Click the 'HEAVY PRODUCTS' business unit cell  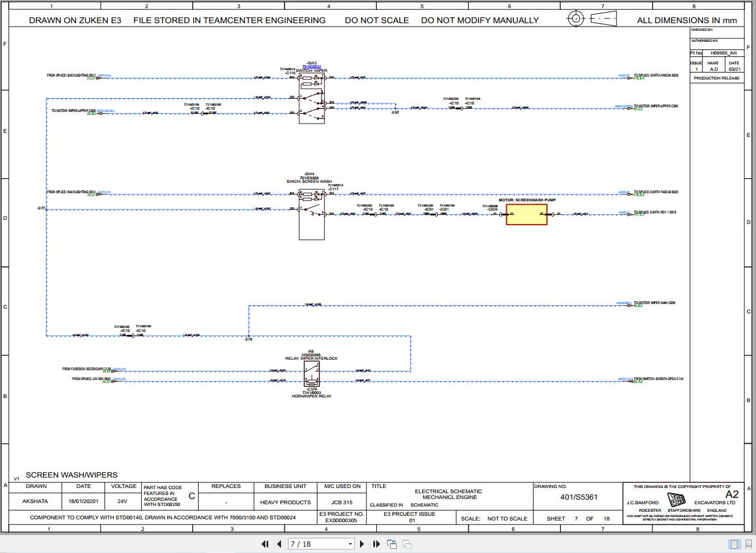(285, 503)
